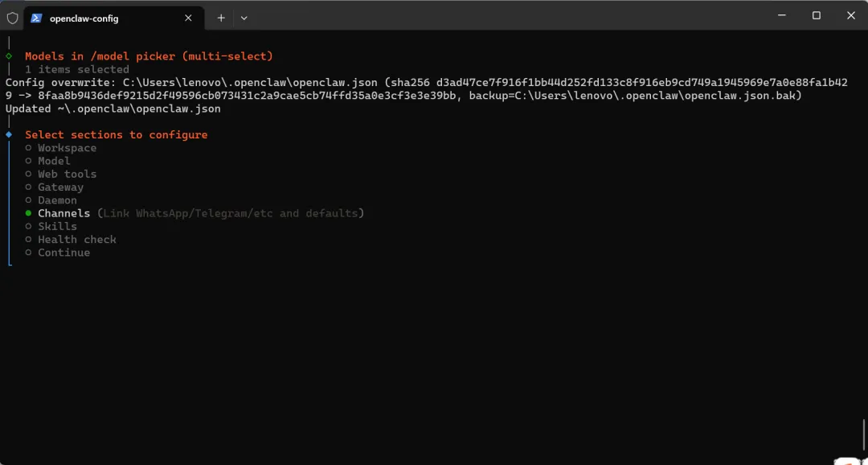The height and width of the screenshot is (465, 868).
Task: Open a new terminal tab
Action: pos(221,17)
